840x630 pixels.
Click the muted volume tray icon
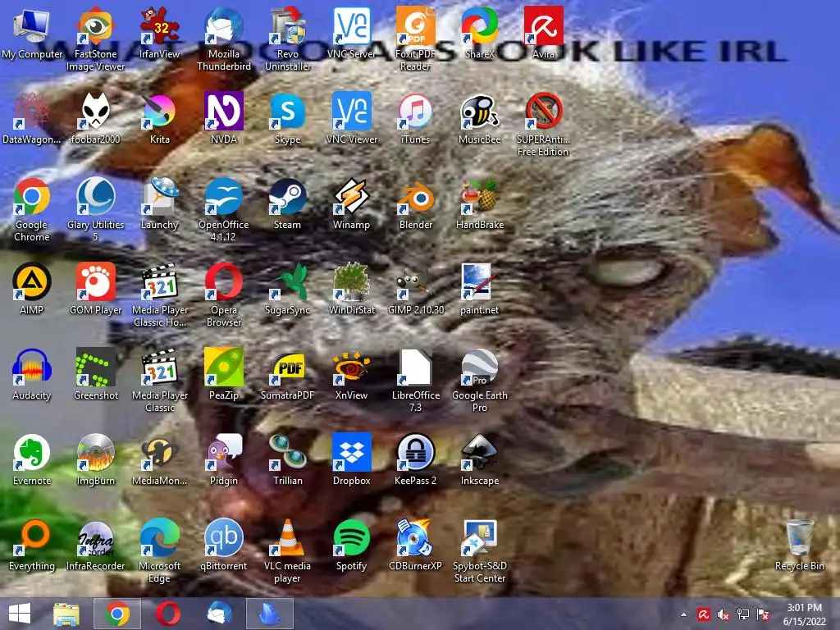click(724, 614)
